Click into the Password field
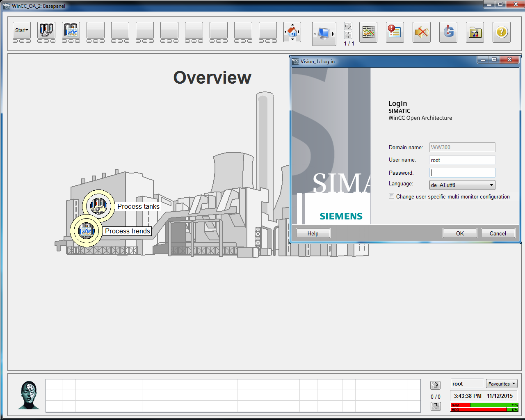The width and height of the screenshot is (525, 420). (x=462, y=173)
